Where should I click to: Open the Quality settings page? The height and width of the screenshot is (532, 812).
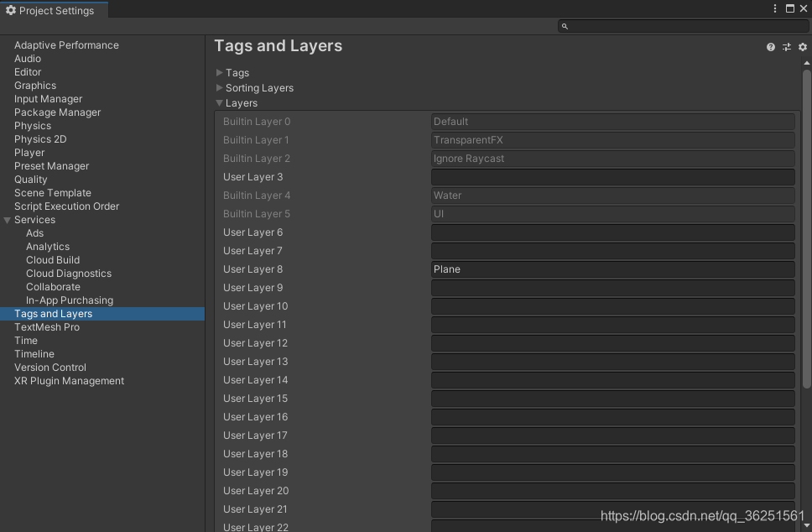click(x=31, y=179)
